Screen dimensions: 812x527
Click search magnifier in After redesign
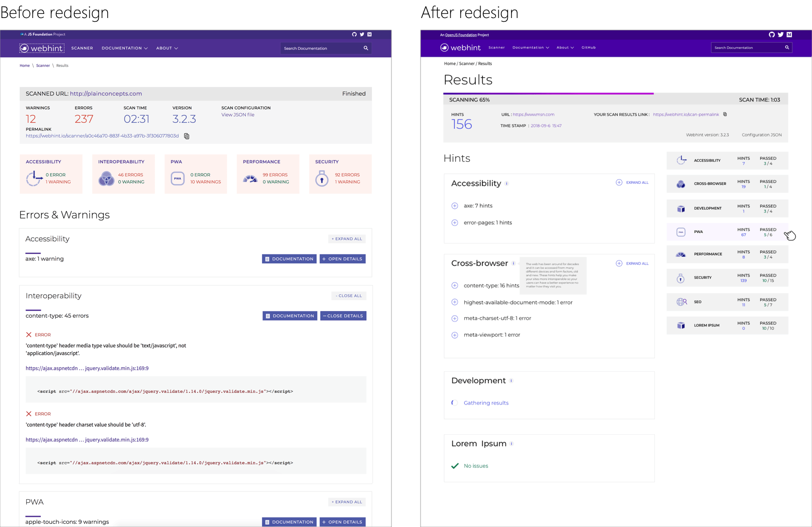pos(787,48)
